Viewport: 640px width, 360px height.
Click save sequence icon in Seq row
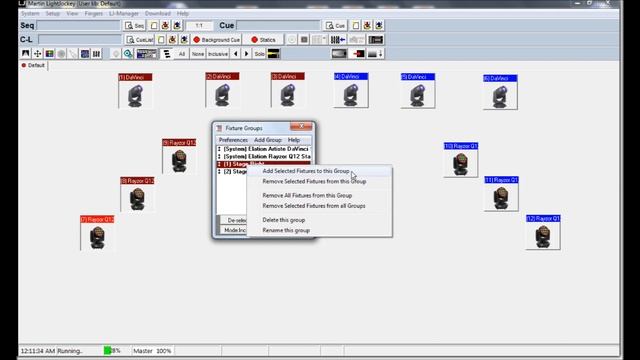165,26
